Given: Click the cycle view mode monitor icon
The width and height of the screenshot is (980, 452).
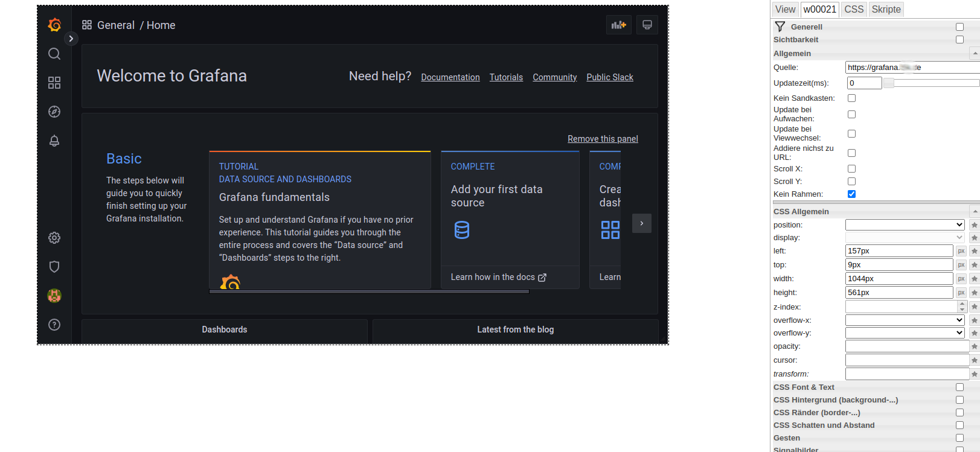Looking at the screenshot, I should 647,25.
